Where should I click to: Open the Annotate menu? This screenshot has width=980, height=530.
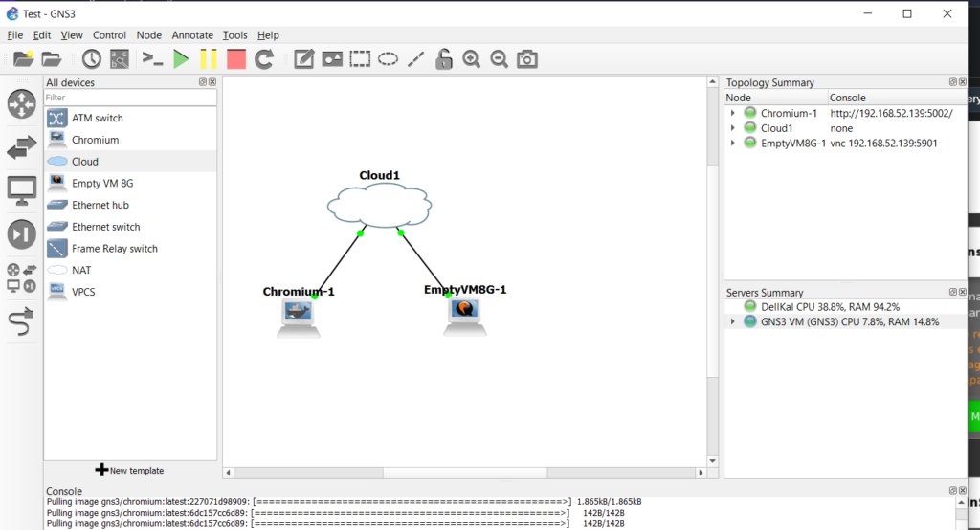[192, 35]
